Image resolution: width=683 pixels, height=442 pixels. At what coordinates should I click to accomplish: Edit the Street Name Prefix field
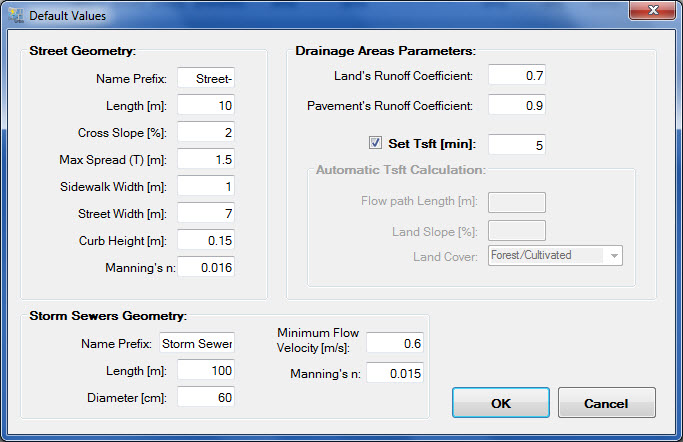click(206, 78)
